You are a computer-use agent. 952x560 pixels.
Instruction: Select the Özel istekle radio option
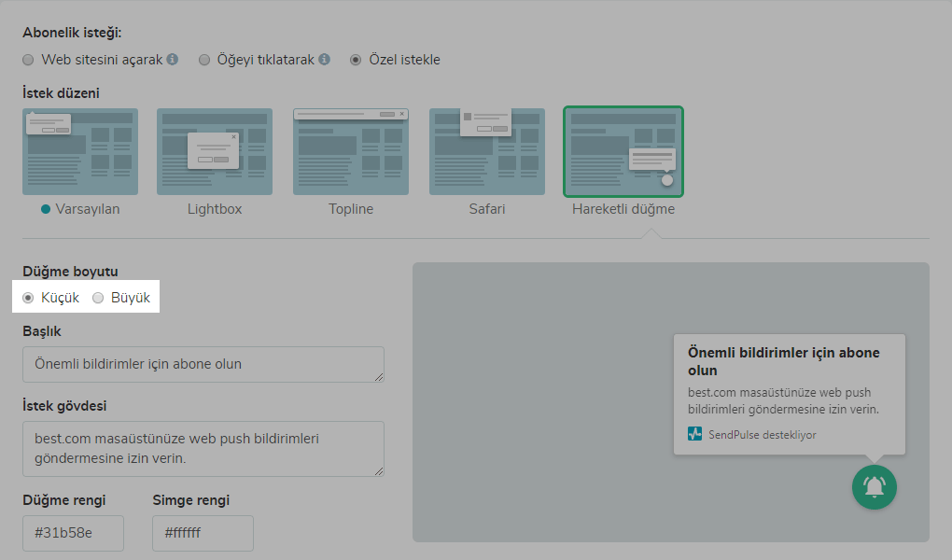pos(356,60)
